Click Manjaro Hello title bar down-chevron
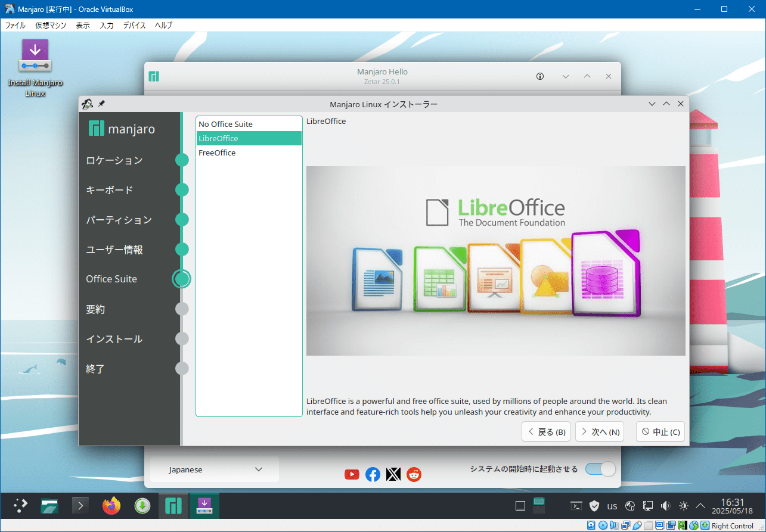The height and width of the screenshot is (532, 766). pyautogui.click(x=566, y=76)
